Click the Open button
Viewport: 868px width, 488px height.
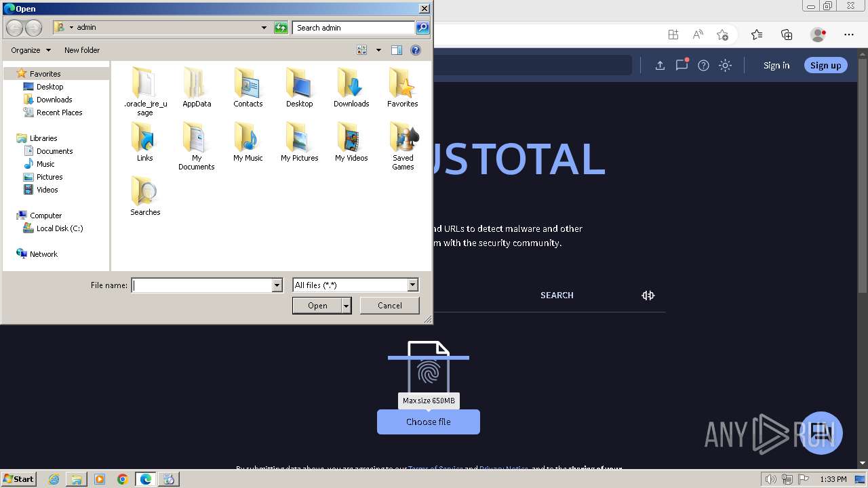point(317,306)
